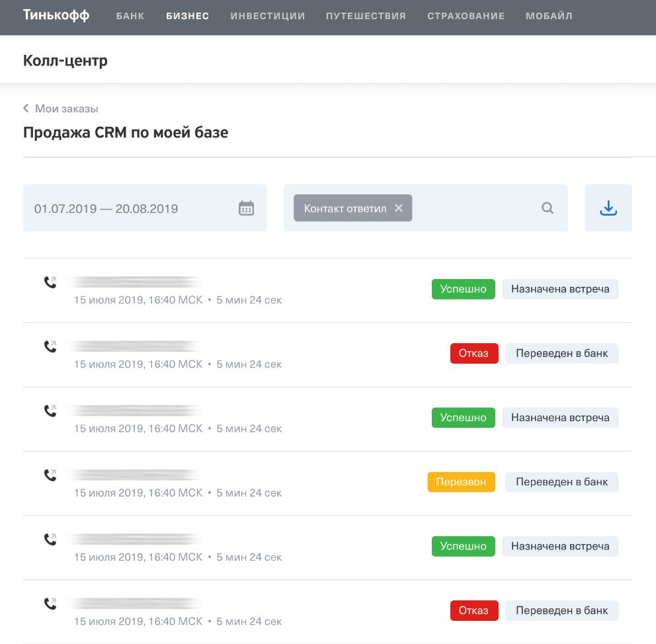Click the green Успешно status badge
Screen dimensions: 656x644
click(x=463, y=288)
